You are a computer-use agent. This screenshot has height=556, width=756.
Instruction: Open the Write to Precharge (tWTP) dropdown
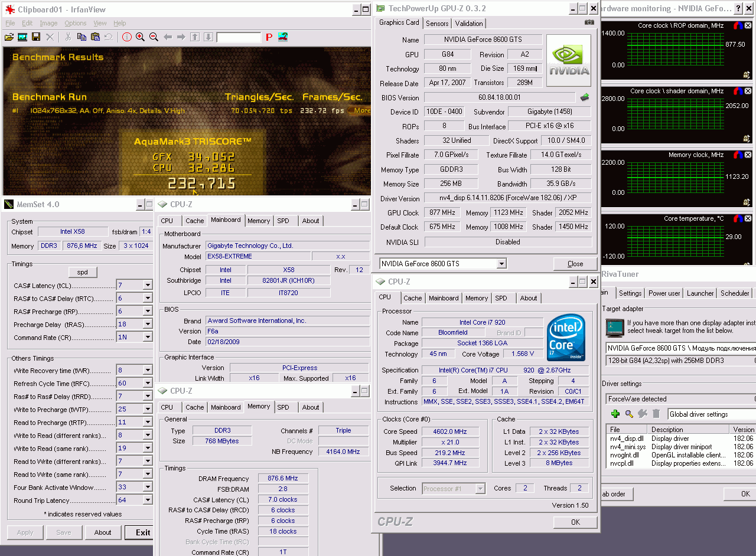(147, 409)
